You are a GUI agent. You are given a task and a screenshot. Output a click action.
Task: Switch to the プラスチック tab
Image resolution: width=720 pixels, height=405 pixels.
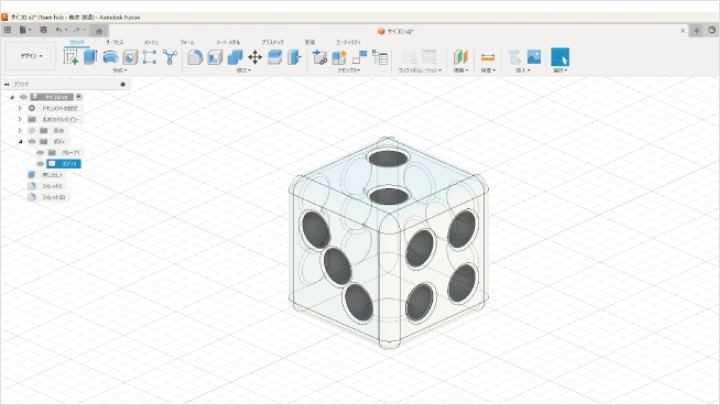[x=273, y=42]
